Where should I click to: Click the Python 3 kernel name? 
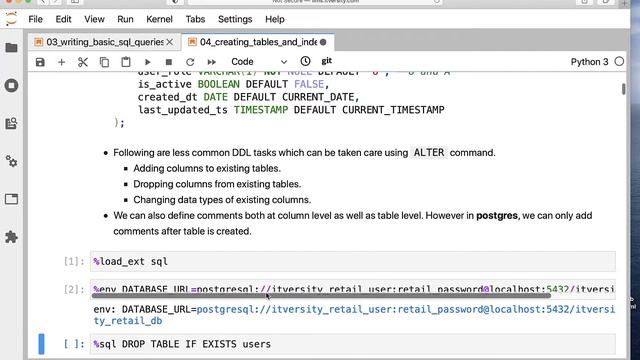589,62
